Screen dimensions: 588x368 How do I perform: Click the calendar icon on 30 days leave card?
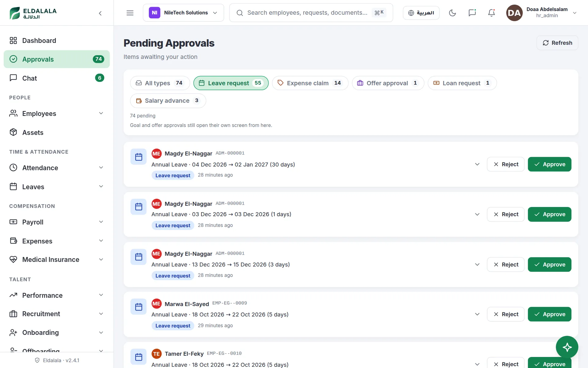[139, 157]
